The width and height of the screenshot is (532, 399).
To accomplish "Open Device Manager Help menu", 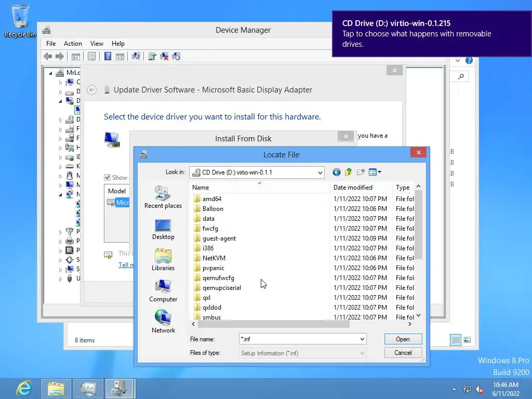I will tap(118, 44).
